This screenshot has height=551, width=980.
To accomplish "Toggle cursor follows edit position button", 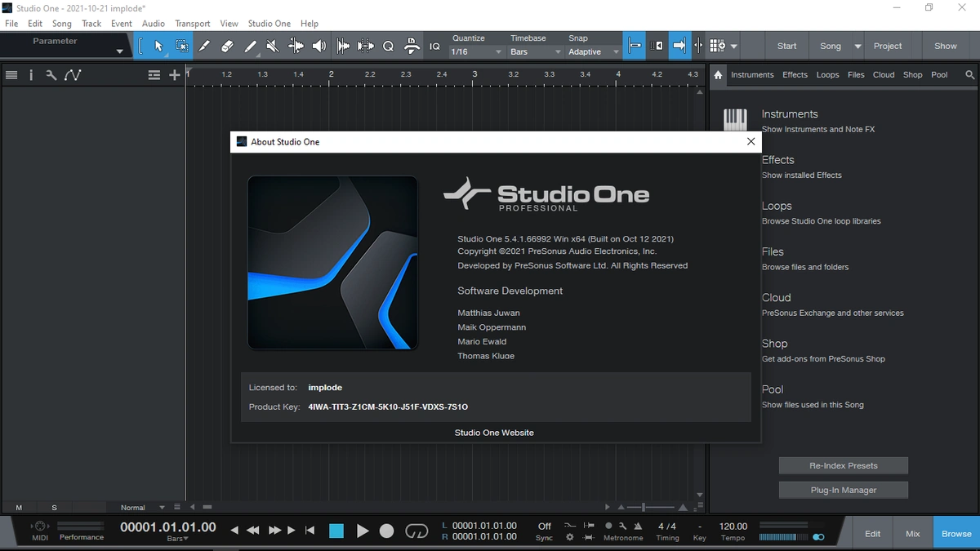I will click(x=698, y=47).
